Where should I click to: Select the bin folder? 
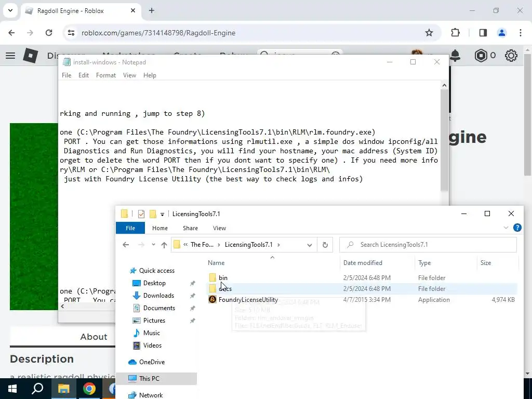tap(223, 278)
